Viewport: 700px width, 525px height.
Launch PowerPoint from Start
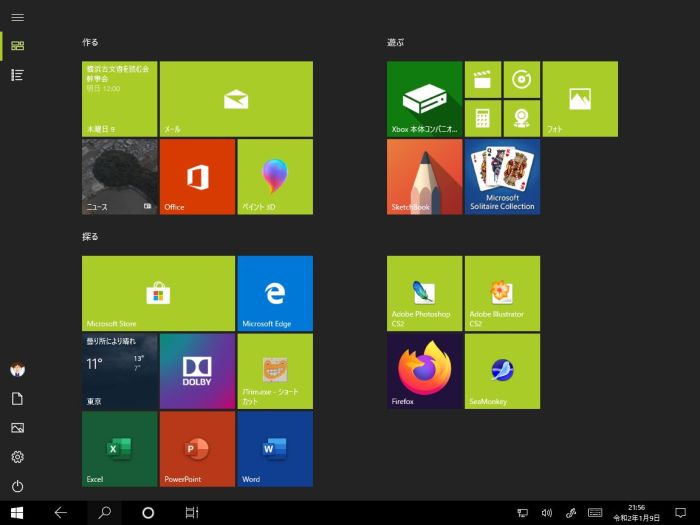click(196, 449)
